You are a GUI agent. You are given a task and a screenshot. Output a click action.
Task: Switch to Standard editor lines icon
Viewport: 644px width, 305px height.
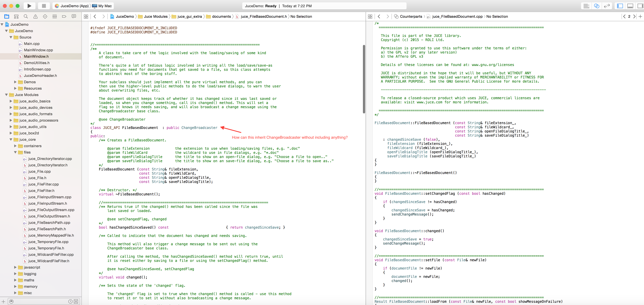click(x=586, y=6)
